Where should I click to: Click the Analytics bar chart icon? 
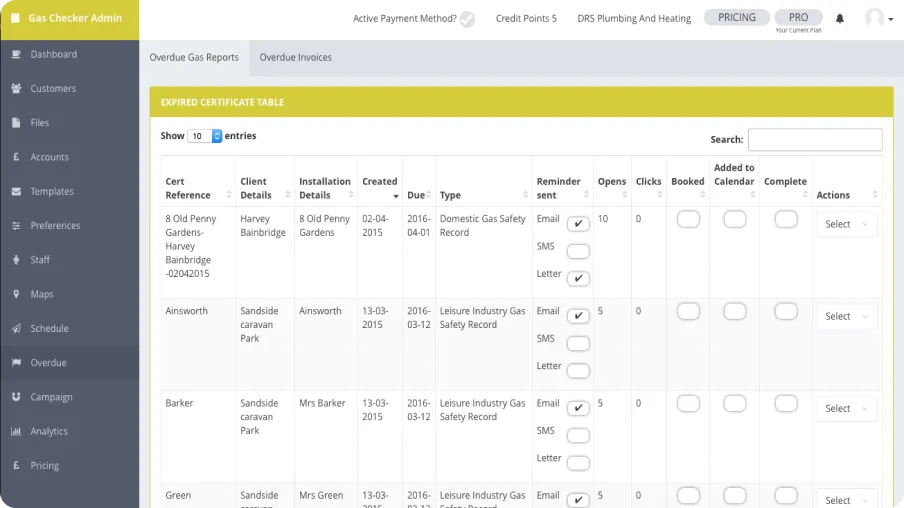pos(16,431)
